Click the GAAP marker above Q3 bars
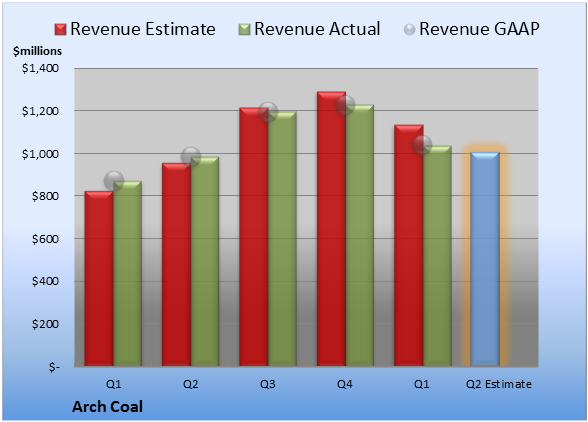This screenshot has height=422, width=588. (268, 112)
